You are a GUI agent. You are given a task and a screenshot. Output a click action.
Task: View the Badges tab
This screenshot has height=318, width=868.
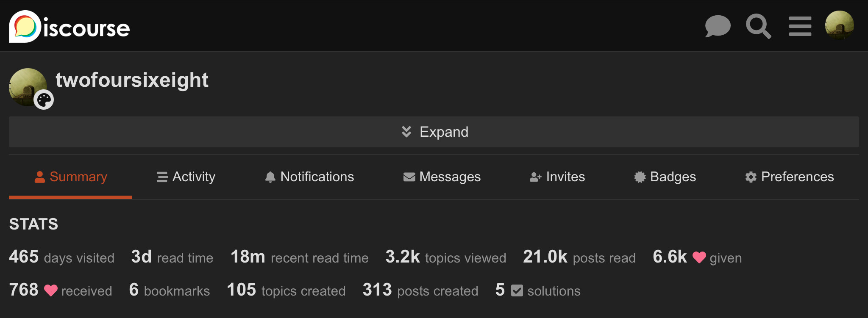665,177
